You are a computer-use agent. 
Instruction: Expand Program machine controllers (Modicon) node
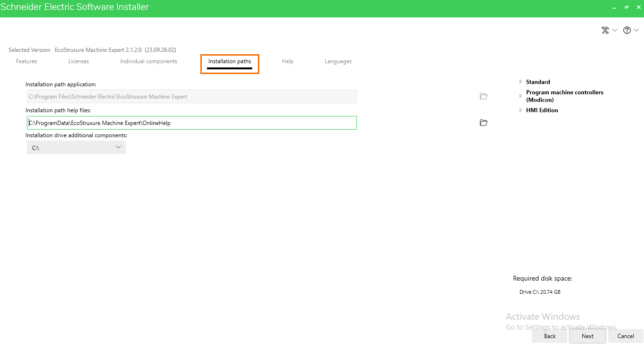click(x=521, y=96)
